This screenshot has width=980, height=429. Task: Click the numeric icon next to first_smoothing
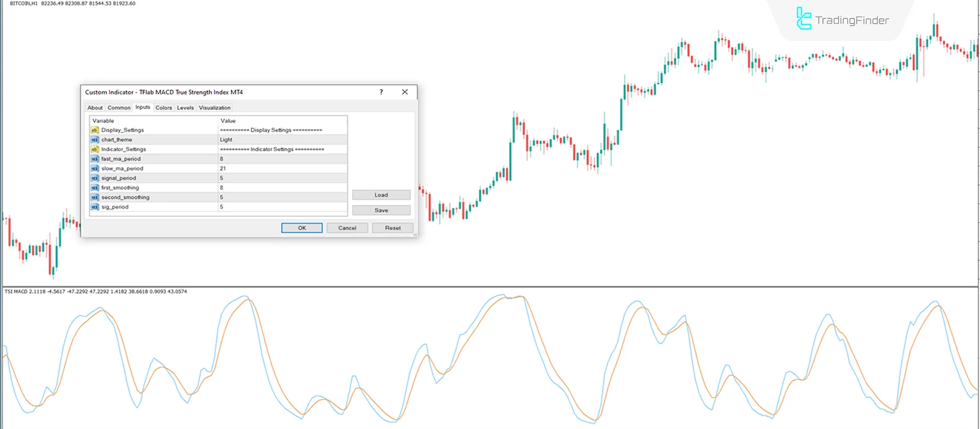point(94,188)
